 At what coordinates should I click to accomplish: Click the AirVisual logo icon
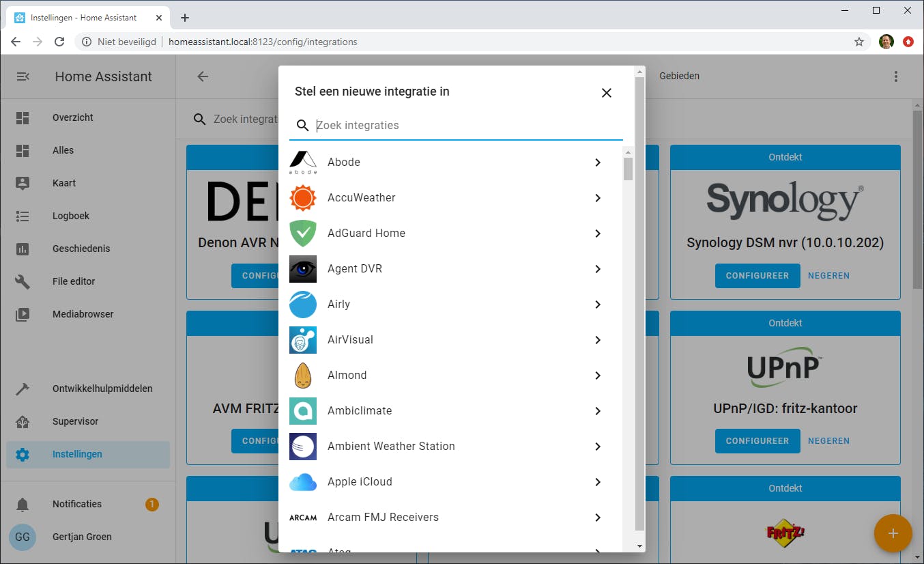click(x=303, y=340)
